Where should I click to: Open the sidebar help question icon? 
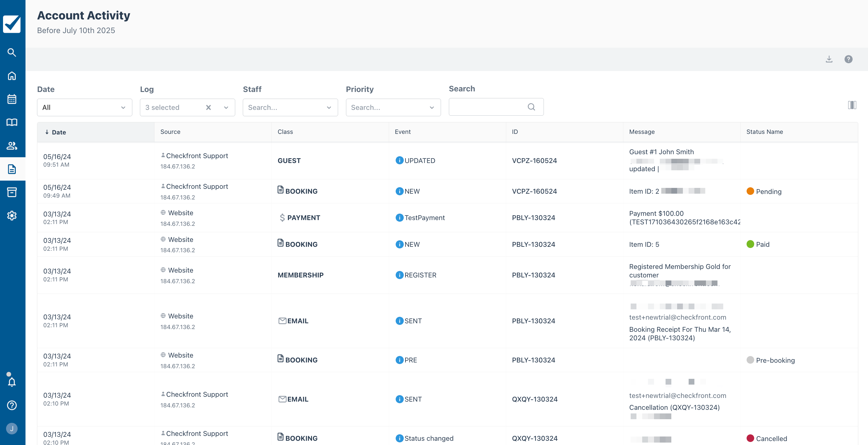(12, 405)
